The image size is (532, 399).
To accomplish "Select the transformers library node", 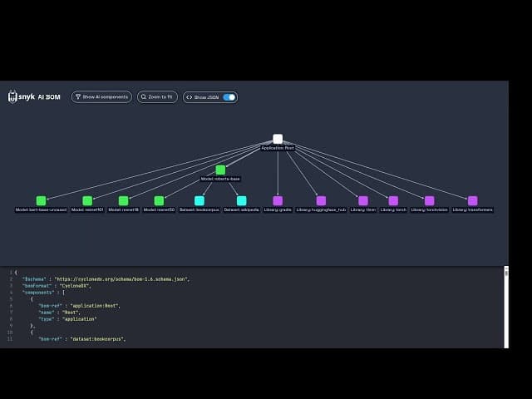I will 473,200.
